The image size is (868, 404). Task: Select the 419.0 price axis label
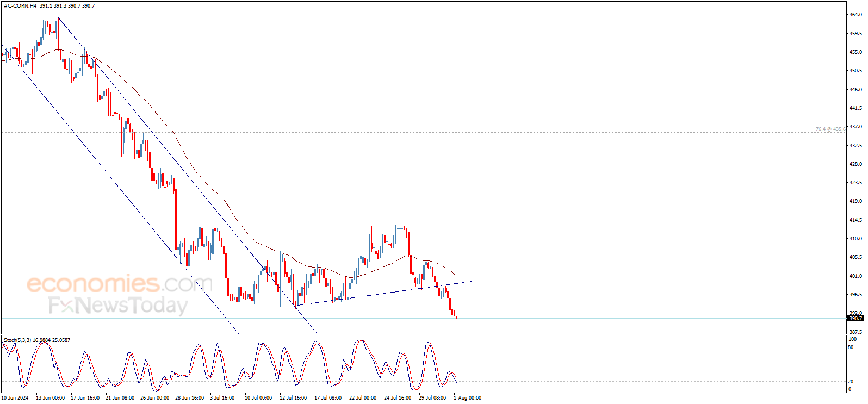(x=855, y=201)
